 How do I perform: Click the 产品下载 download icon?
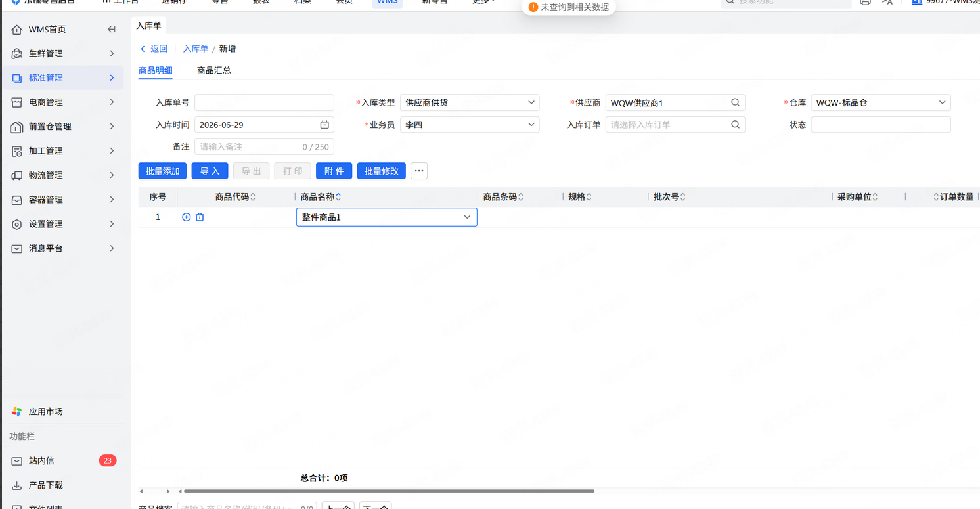(x=17, y=485)
